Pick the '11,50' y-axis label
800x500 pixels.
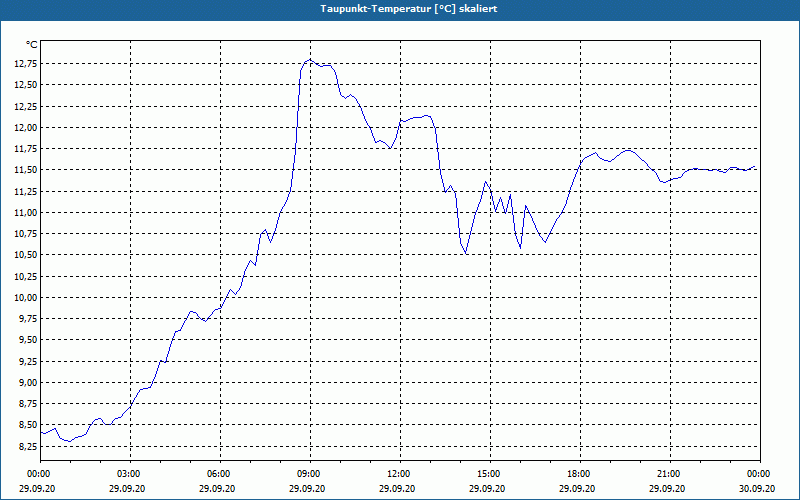coord(24,170)
